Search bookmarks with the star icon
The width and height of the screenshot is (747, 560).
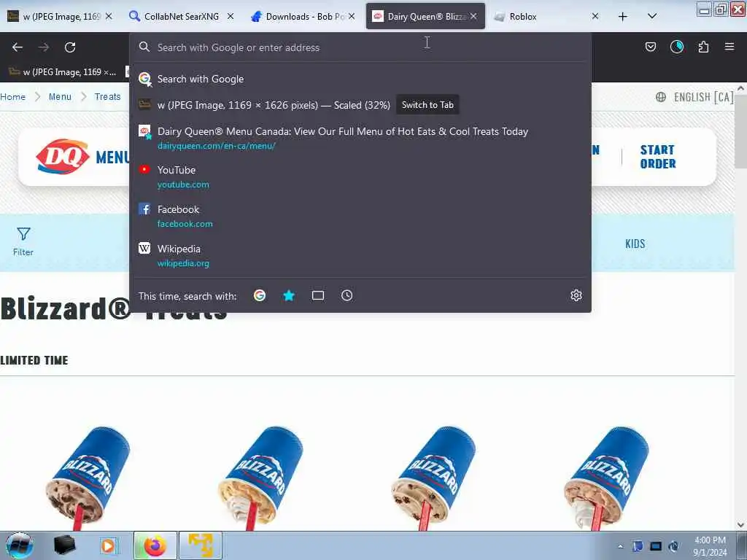pyautogui.click(x=289, y=296)
